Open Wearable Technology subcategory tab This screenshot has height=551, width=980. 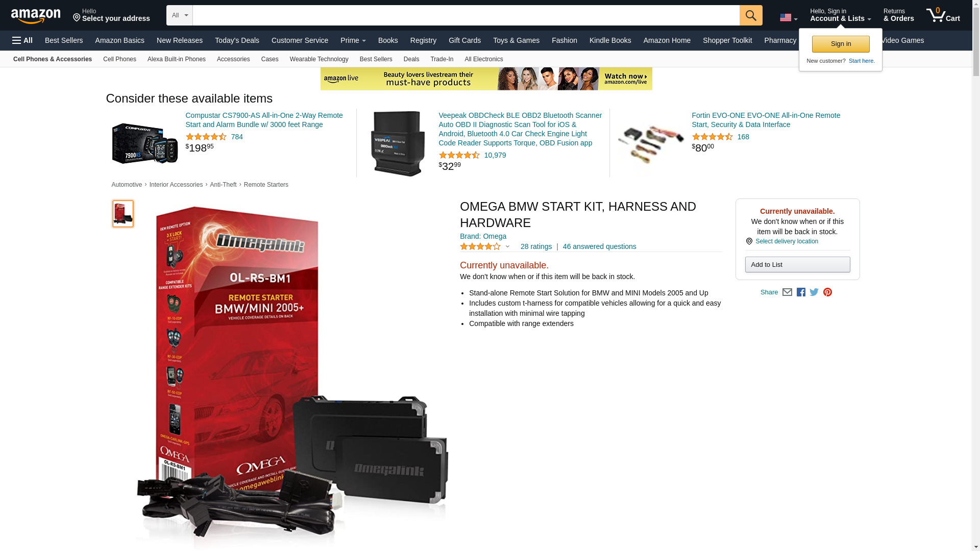(x=319, y=59)
